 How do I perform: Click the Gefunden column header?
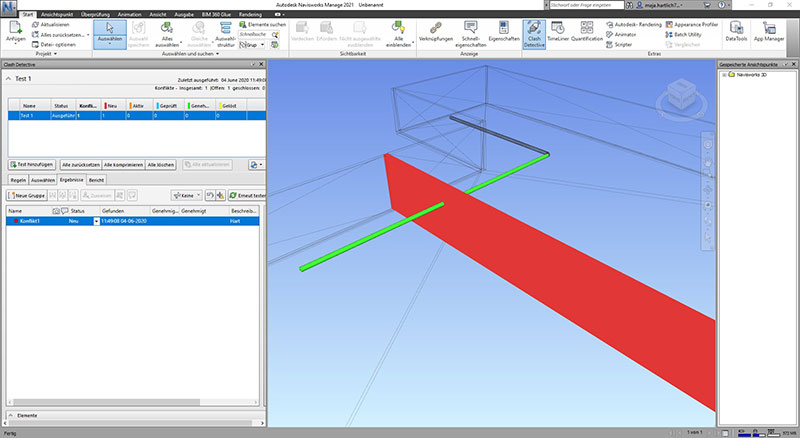124,211
